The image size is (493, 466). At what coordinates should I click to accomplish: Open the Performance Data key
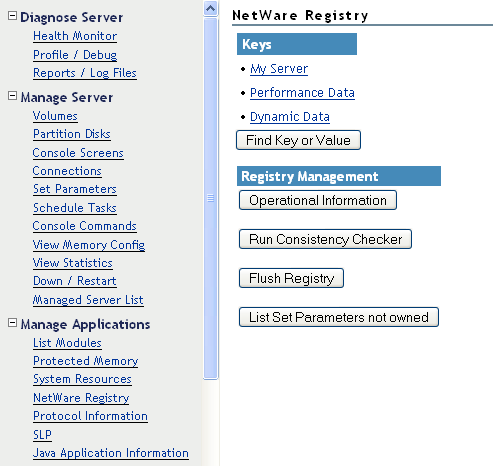point(302,93)
